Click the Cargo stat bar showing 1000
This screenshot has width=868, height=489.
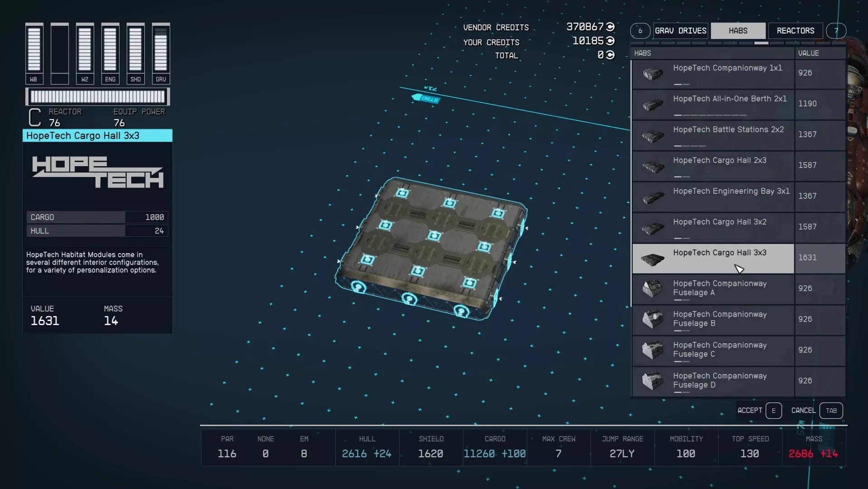coord(97,217)
